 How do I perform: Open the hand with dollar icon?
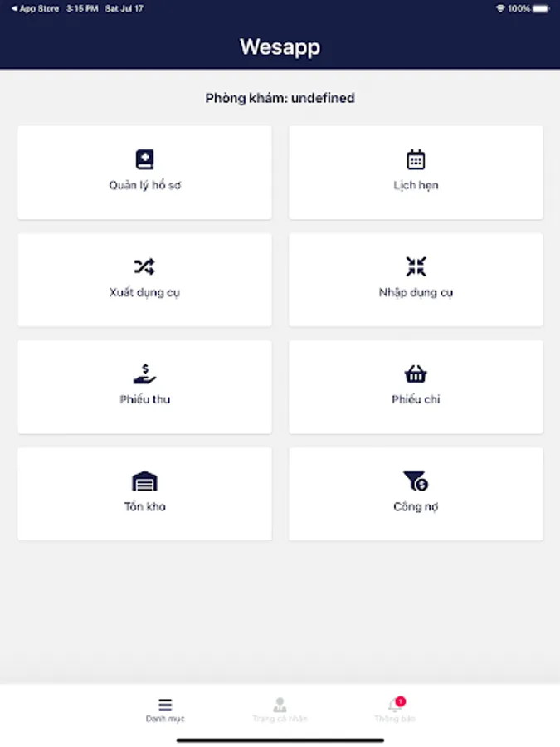click(144, 374)
